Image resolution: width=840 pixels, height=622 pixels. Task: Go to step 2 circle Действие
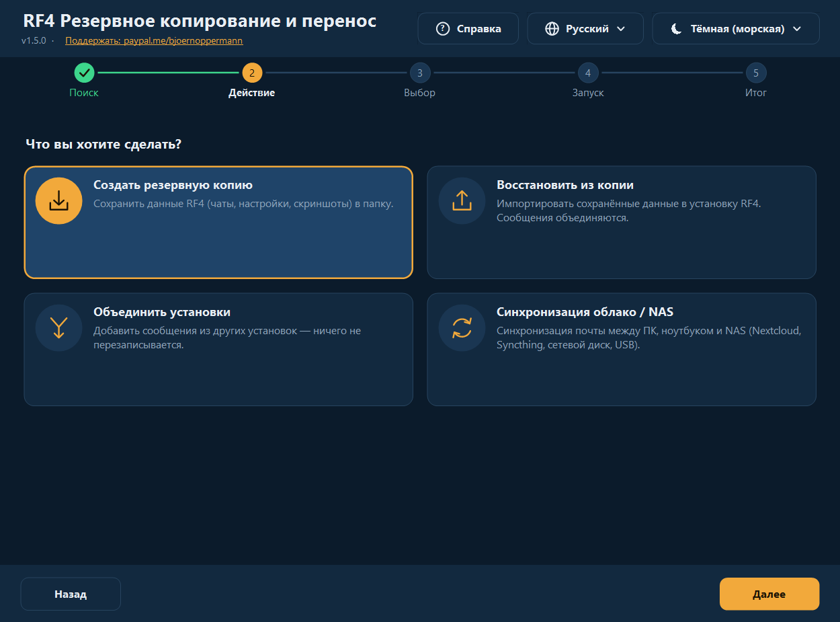pos(252,73)
